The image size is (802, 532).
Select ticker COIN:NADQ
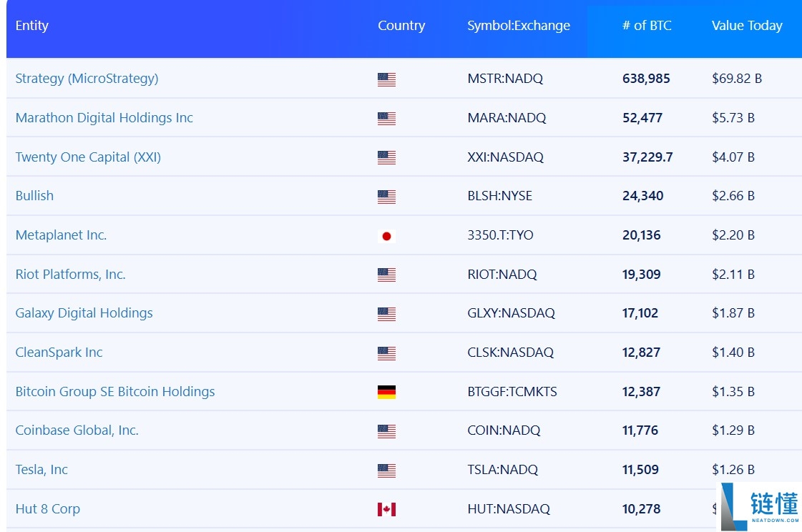click(504, 430)
